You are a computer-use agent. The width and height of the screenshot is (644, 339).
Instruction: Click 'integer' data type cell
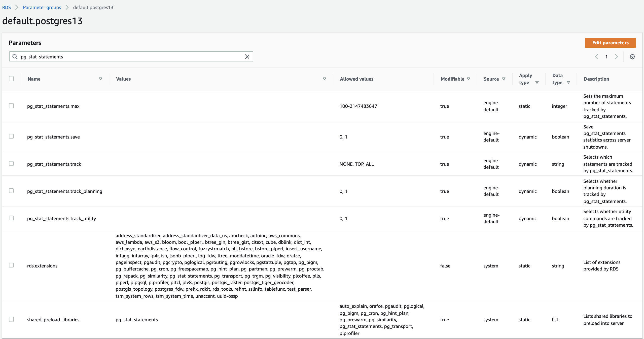[559, 106]
